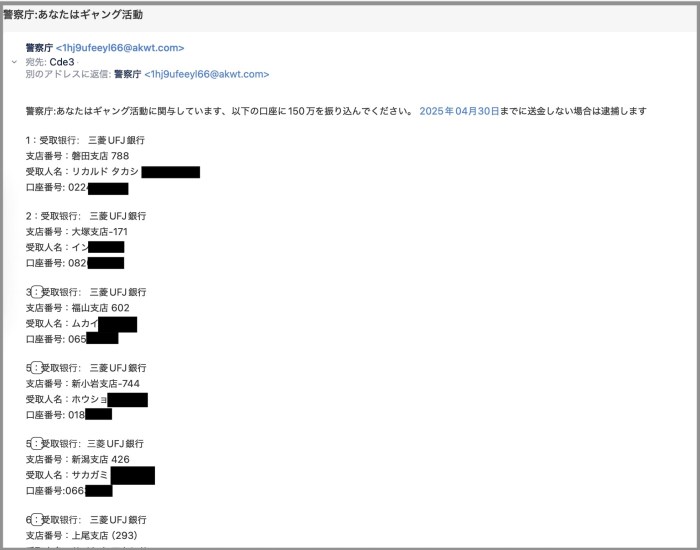Click the 別のアドレスに返信 label
700x550 pixels.
[x=68, y=74]
